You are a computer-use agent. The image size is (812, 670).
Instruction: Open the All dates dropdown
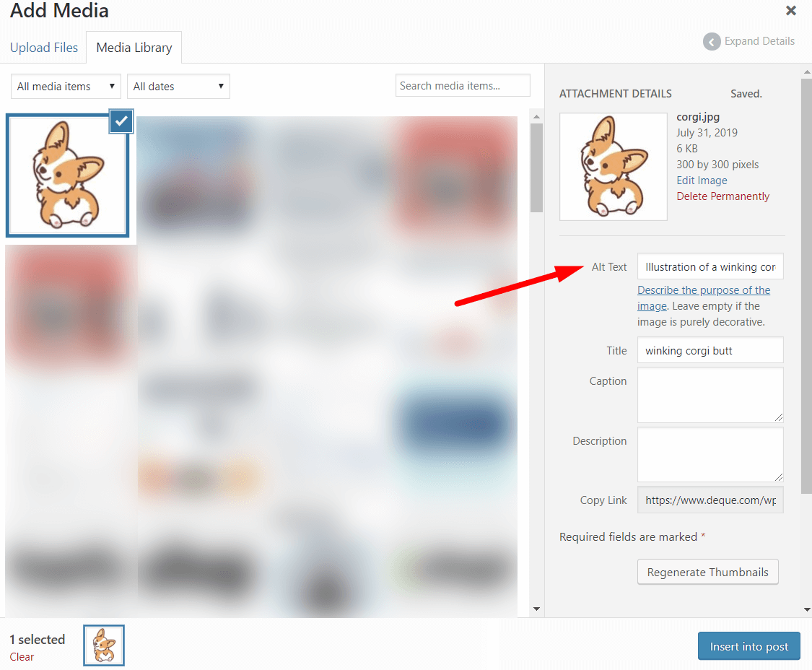pyautogui.click(x=178, y=86)
